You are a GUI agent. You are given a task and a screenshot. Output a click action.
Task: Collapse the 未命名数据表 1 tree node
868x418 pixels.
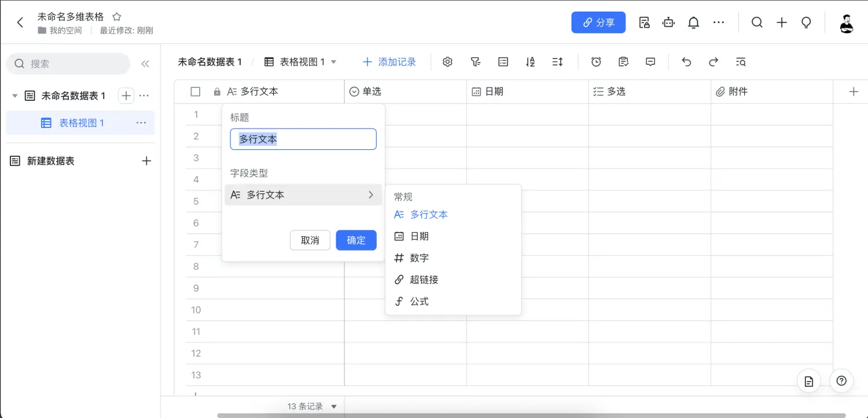coord(15,96)
